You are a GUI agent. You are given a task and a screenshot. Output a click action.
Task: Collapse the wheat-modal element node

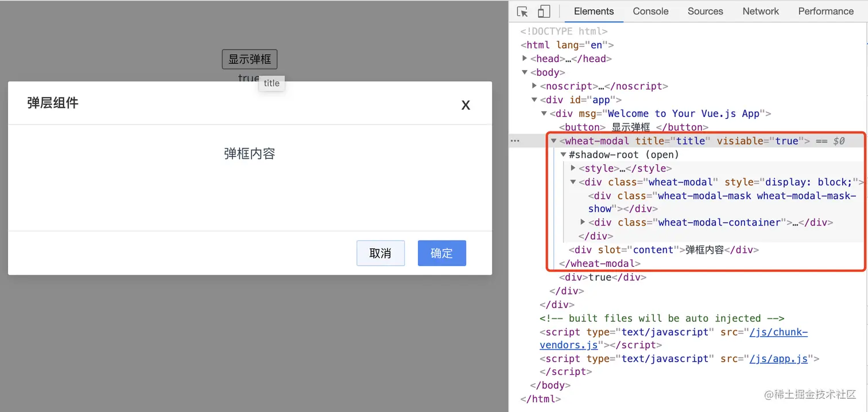coord(554,141)
